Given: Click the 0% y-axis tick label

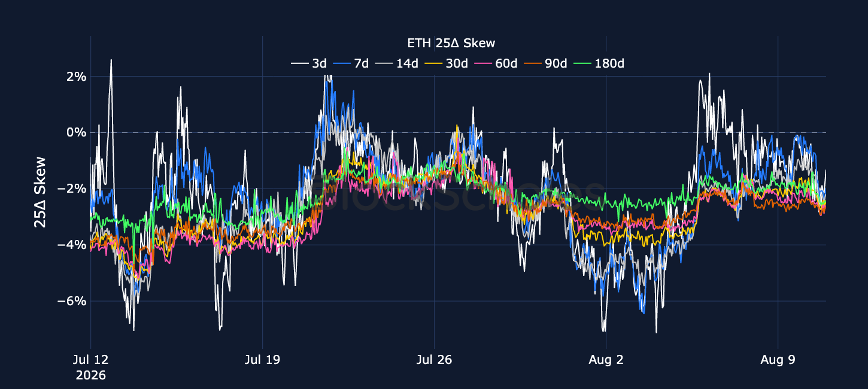Looking at the screenshot, I should pos(77,132).
